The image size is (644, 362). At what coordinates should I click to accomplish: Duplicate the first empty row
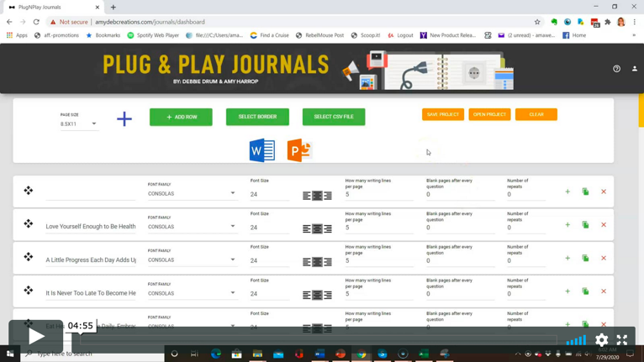click(586, 191)
